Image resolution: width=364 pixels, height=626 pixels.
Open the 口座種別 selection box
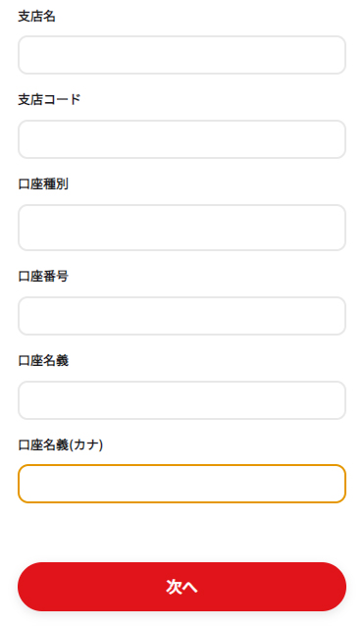[182, 228]
